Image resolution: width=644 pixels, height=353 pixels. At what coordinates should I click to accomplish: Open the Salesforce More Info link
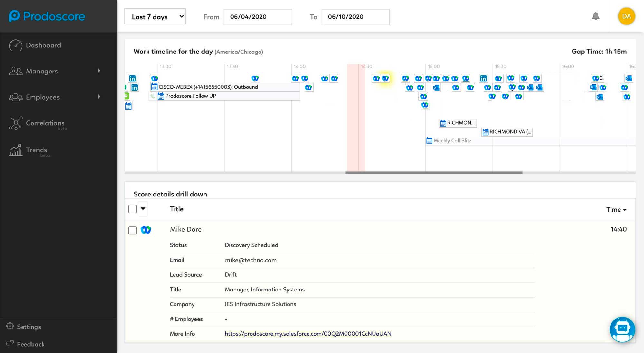308,334
